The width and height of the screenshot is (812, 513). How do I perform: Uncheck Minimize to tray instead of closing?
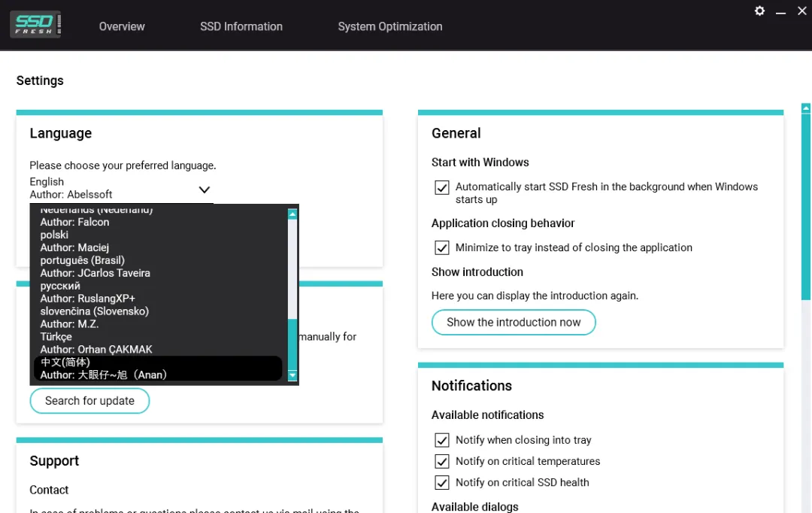(x=442, y=247)
